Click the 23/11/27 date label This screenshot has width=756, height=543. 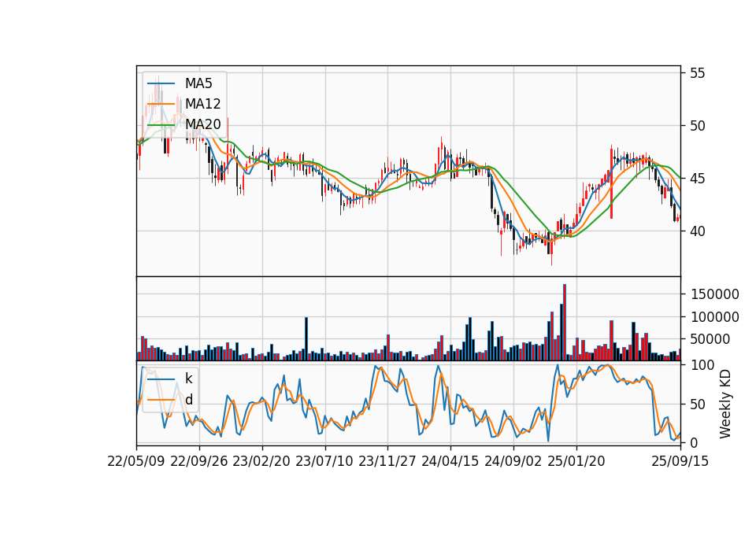pyautogui.click(x=387, y=461)
